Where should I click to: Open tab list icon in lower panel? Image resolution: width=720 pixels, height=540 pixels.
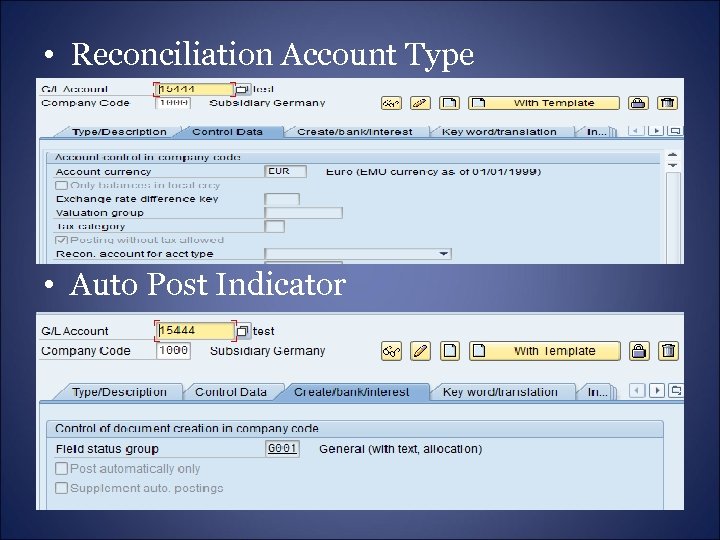pyautogui.click(x=676, y=391)
